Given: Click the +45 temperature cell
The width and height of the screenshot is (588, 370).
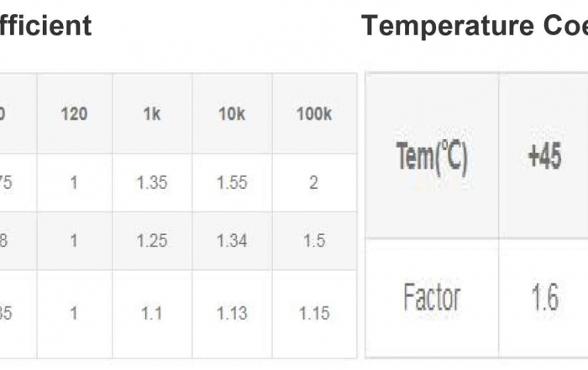Looking at the screenshot, I should (544, 157).
